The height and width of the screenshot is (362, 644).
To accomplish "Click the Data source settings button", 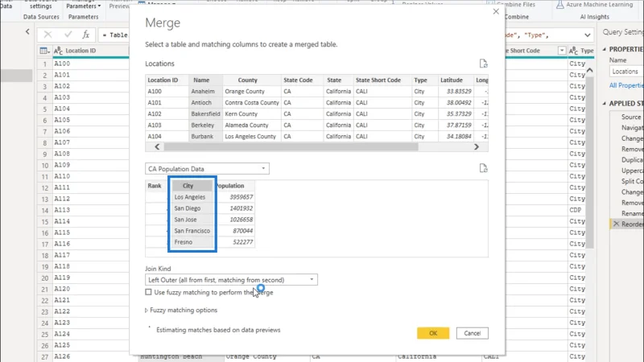I will coord(41,5).
